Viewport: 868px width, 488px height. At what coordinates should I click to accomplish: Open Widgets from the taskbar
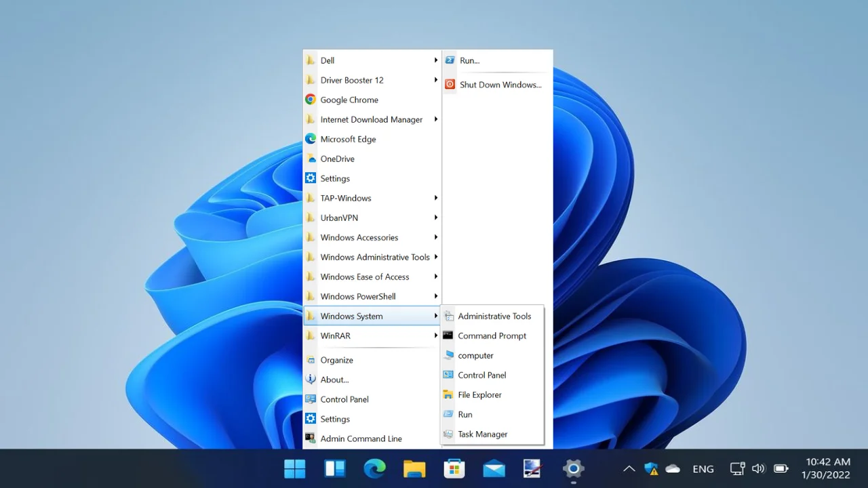335,468
